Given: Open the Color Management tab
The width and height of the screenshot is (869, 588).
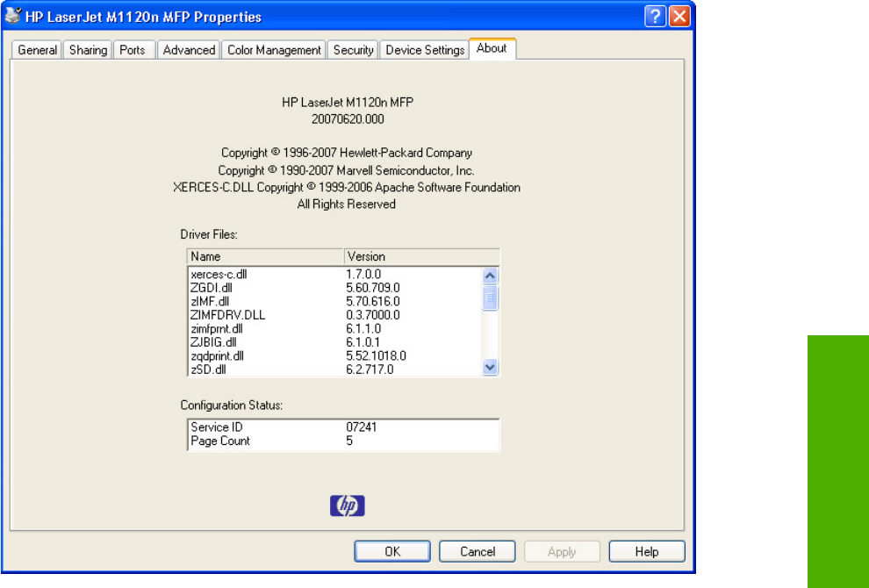Looking at the screenshot, I should [x=274, y=50].
